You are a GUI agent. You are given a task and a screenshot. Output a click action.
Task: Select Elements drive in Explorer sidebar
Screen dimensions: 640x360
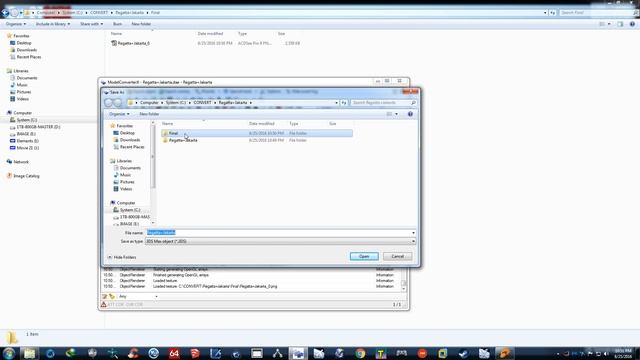[27, 141]
